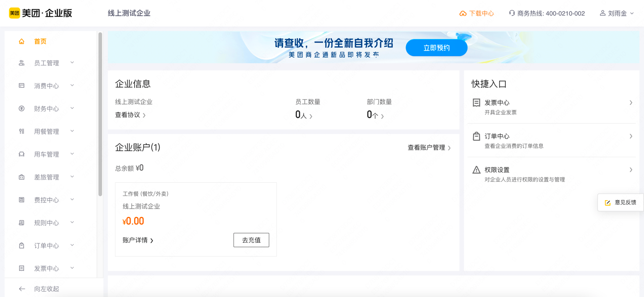The width and height of the screenshot is (644, 297).
Task: Click the 线上测试企业 header title
Action: click(129, 13)
